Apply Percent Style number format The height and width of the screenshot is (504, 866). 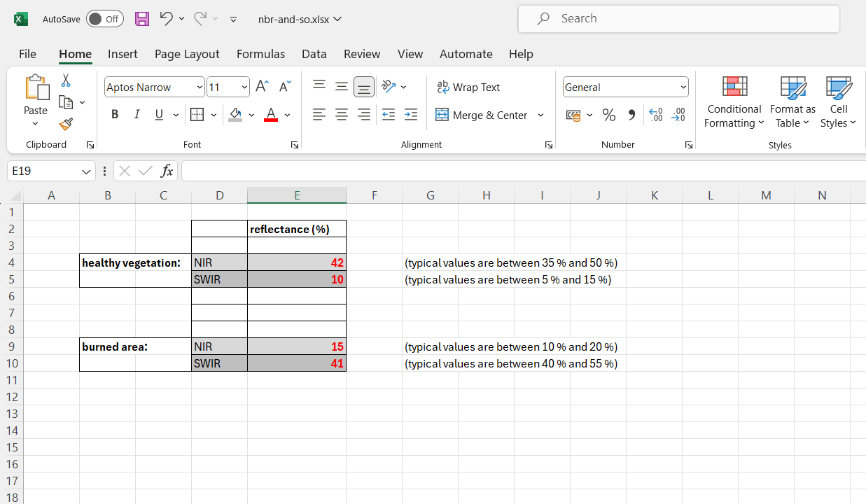coord(609,115)
